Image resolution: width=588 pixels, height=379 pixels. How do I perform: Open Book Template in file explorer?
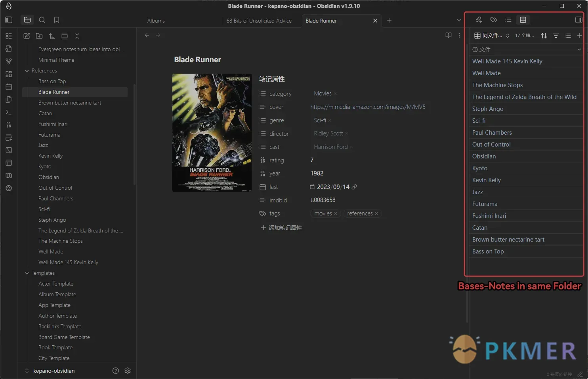click(x=55, y=347)
